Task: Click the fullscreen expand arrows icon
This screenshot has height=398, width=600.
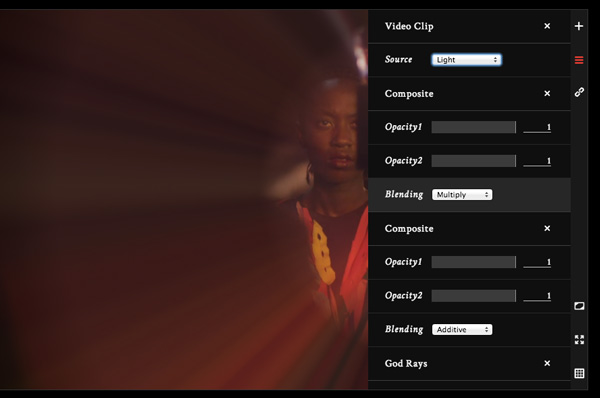Action: tap(579, 339)
